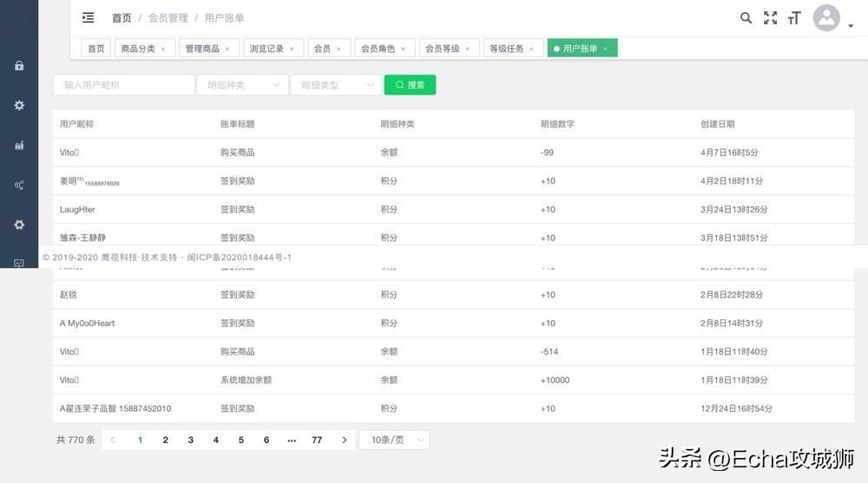Open the lock icon in left sidebar
The image size is (868, 483).
(19, 65)
